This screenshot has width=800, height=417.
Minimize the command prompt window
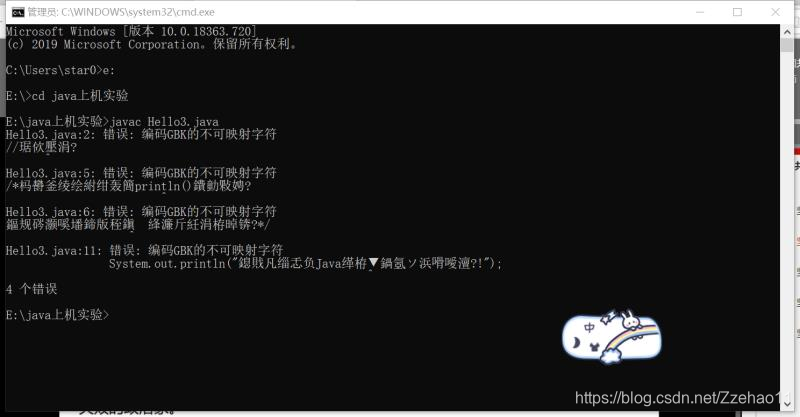(x=700, y=12)
